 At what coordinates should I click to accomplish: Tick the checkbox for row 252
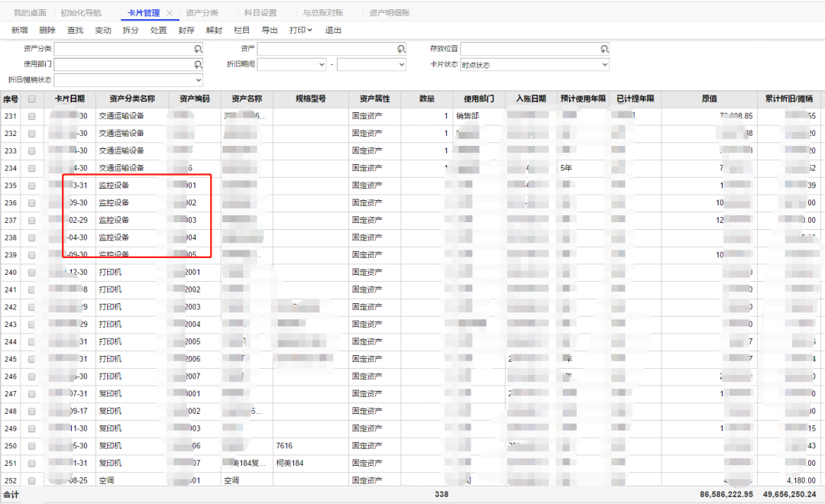coord(32,480)
